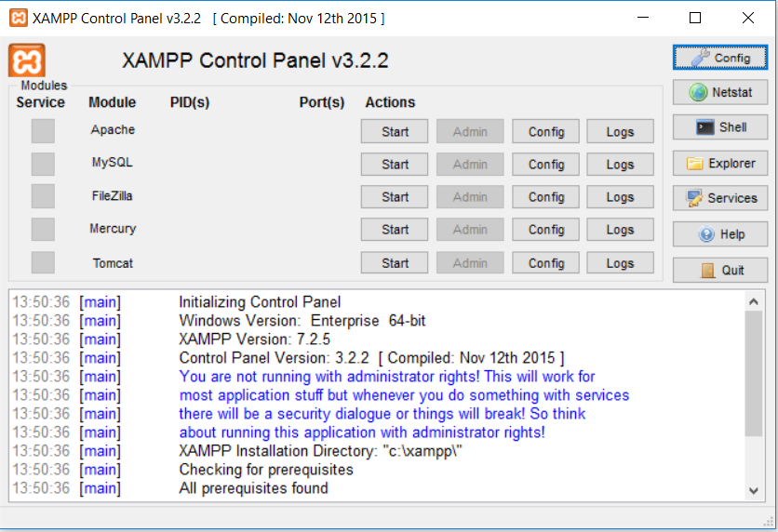Screen dimensions: 778x532
Task: Open Help with the question mark icon
Action: [x=719, y=234]
